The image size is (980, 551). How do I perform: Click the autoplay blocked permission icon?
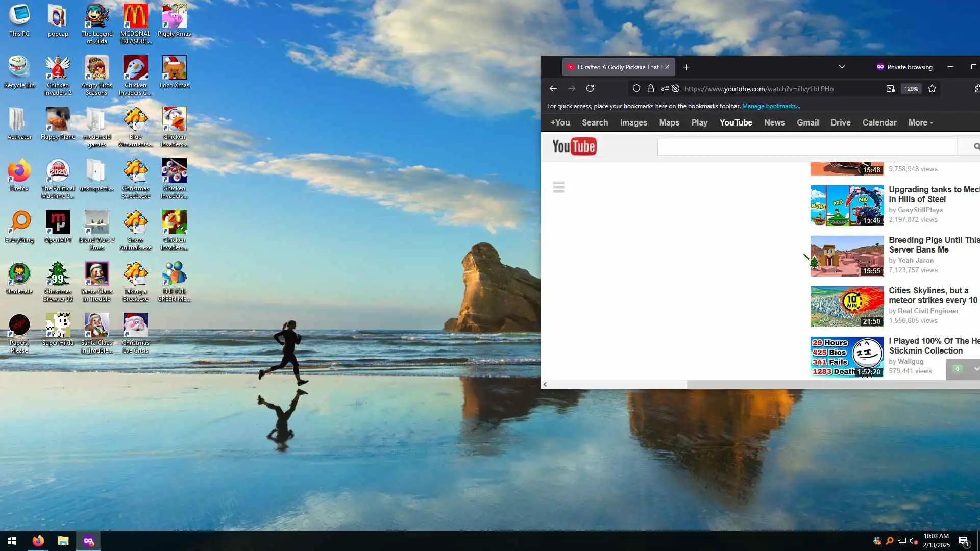(x=675, y=88)
